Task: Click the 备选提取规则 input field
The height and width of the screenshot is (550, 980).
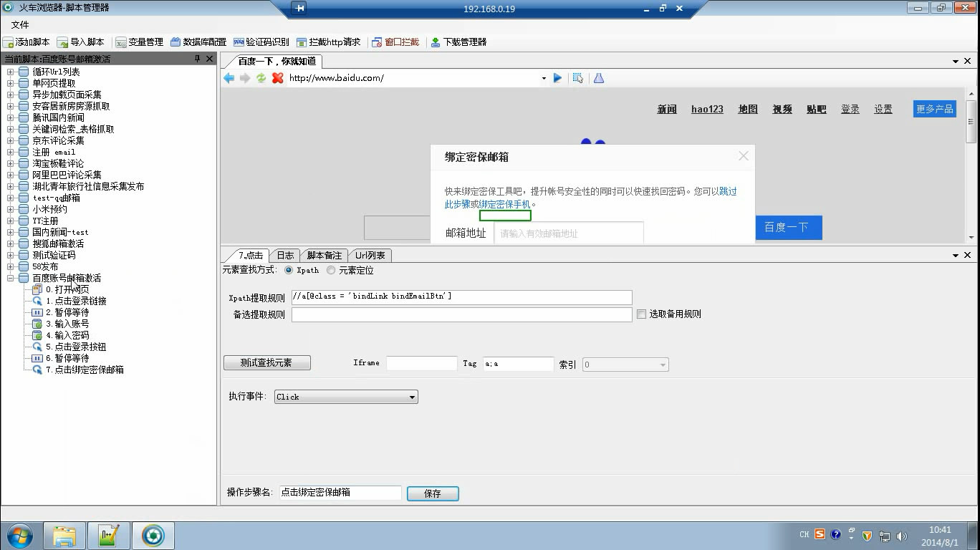Action: (x=461, y=314)
